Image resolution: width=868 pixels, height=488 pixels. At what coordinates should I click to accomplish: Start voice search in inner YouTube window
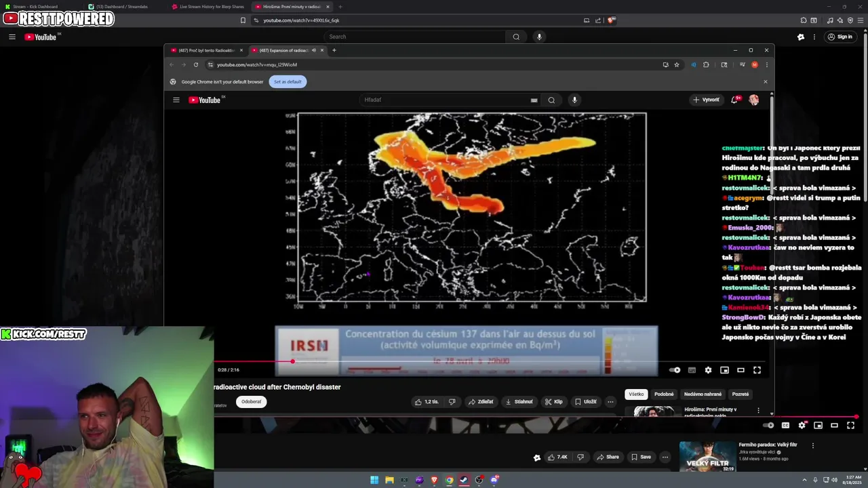click(574, 100)
